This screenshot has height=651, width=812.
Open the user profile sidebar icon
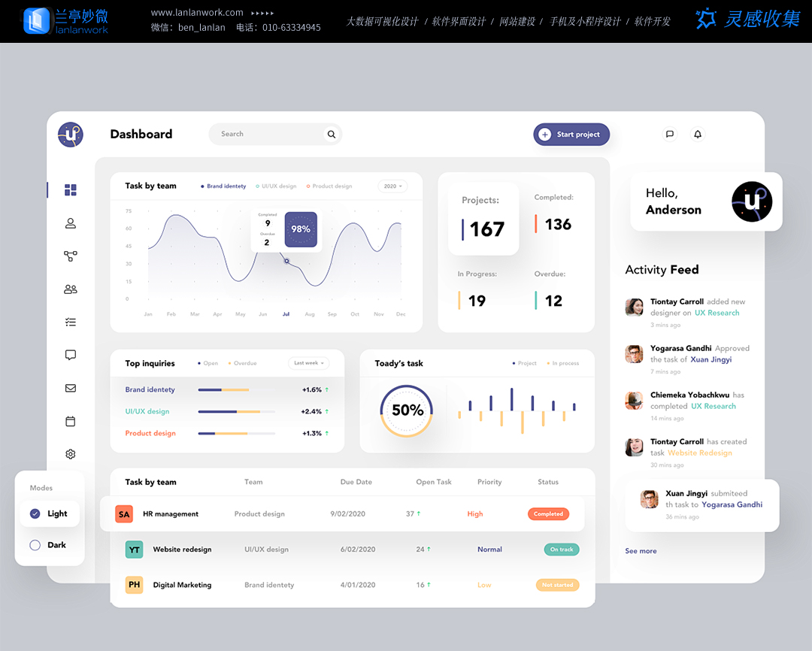[x=71, y=223]
